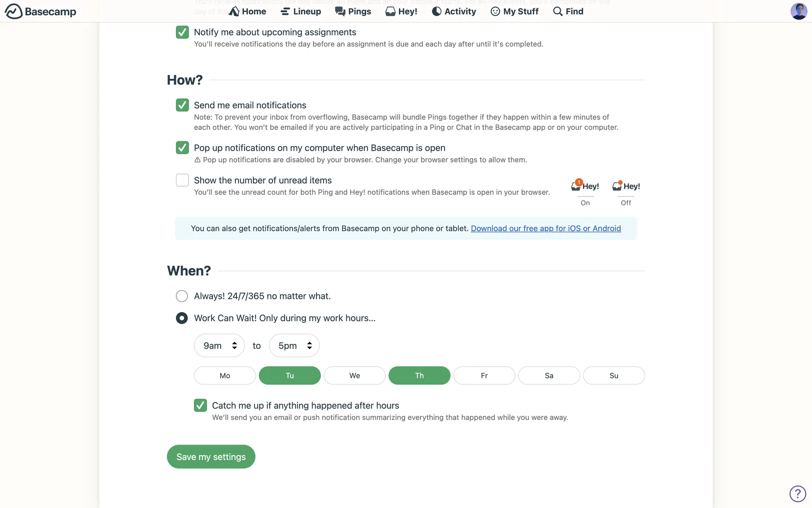Open the profile avatar menu
Image resolution: width=812 pixels, height=508 pixels.
click(x=798, y=11)
